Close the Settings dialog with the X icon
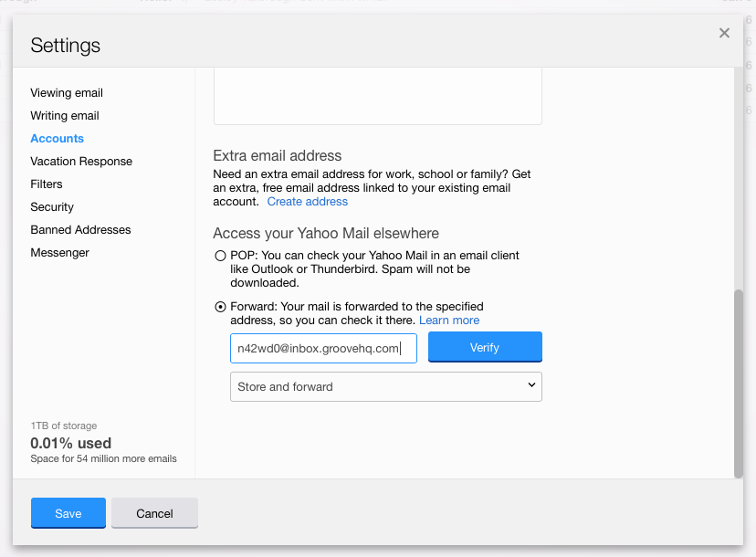Image resolution: width=756 pixels, height=557 pixels. [724, 33]
